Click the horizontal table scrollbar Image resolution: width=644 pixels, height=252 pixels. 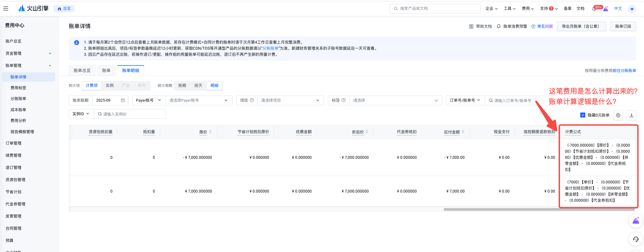[x=539, y=209]
